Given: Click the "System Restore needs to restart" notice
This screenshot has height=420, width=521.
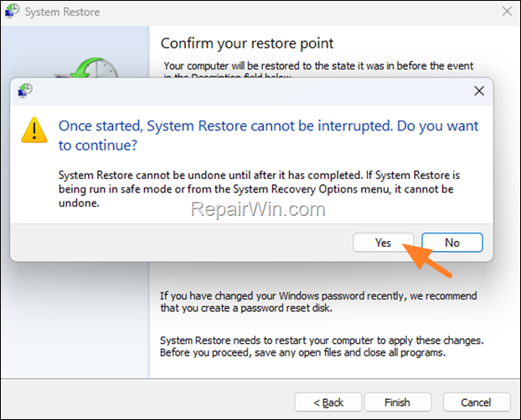Looking at the screenshot, I should [322, 346].
